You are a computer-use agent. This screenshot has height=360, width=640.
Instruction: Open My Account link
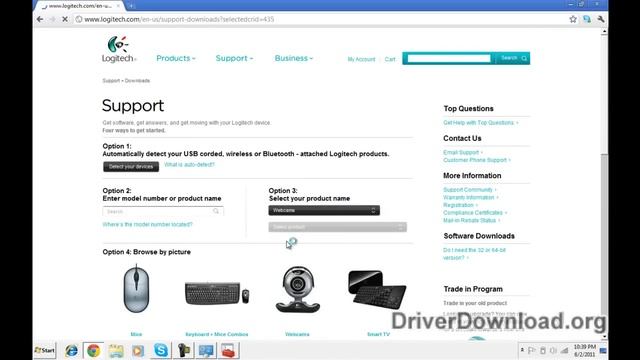[x=361, y=59]
